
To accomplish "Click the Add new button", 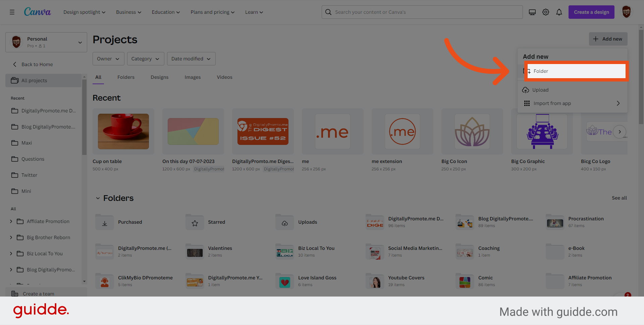I will coord(608,39).
